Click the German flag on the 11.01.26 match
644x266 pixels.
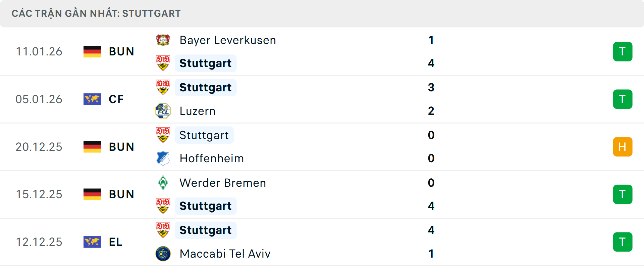(92, 51)
